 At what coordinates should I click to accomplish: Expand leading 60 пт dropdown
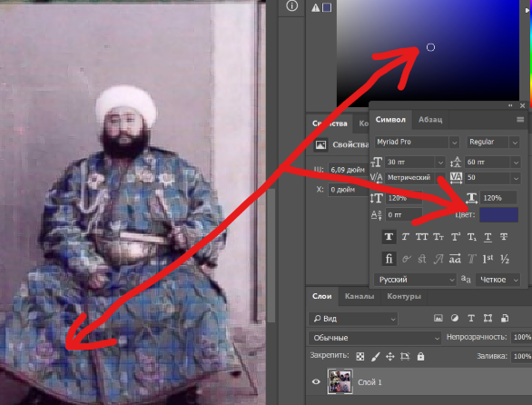(x=516, y=163)
